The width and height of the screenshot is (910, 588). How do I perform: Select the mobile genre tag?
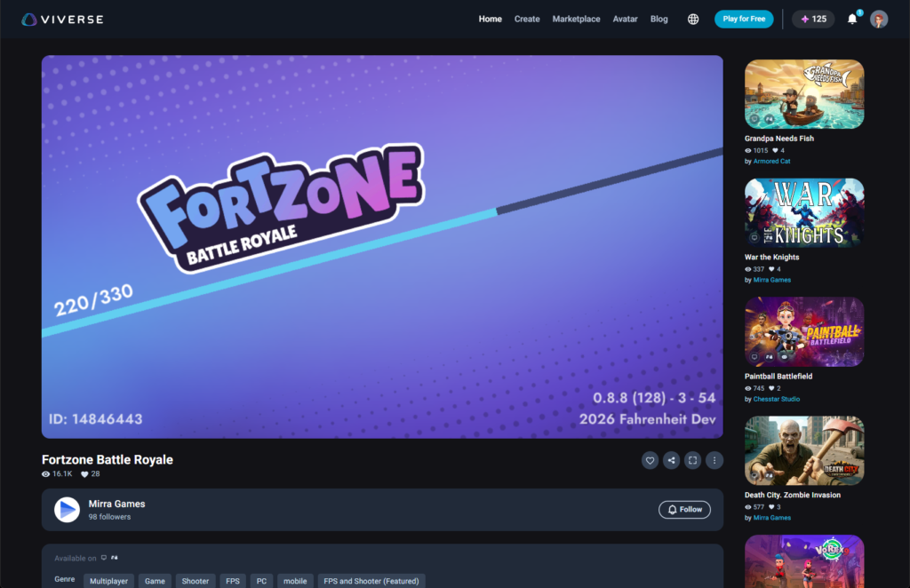click(x=295, y=581)
